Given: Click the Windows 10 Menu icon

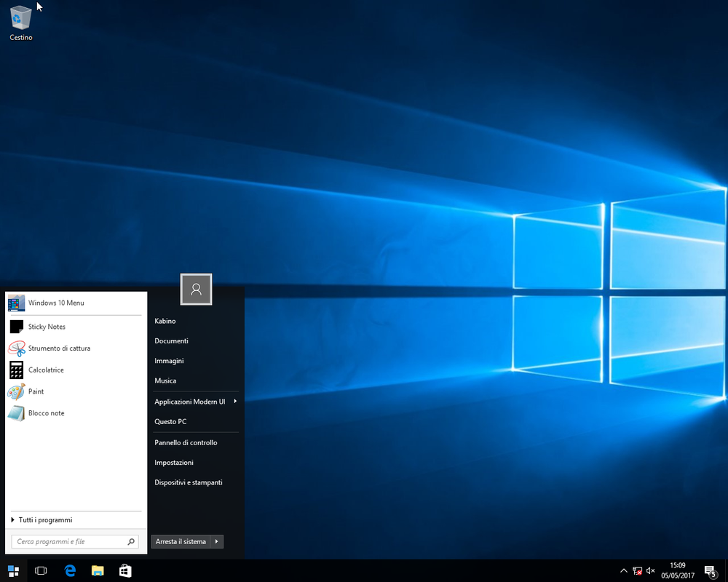Looking at the screenshot, I should 16,303.
